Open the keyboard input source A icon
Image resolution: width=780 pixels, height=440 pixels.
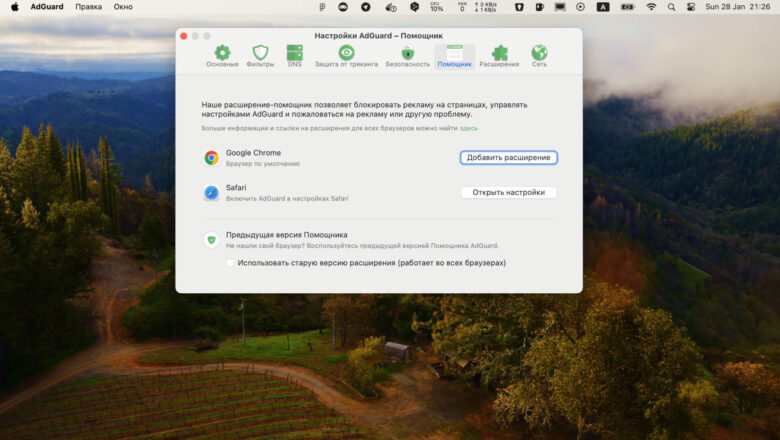pos(603,7)
